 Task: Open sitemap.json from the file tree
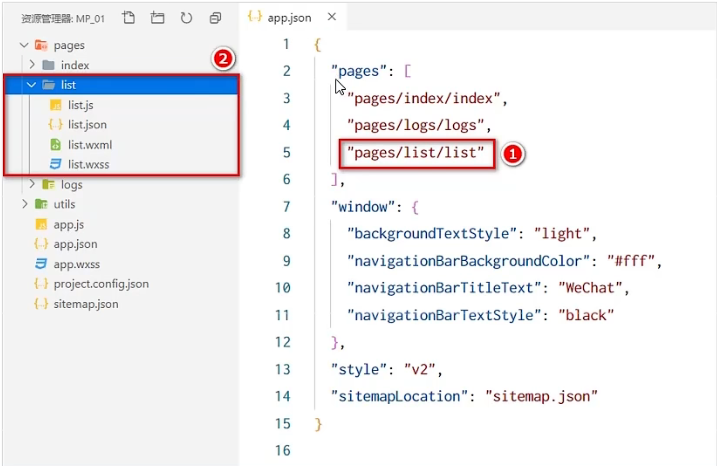coord(86,304)
